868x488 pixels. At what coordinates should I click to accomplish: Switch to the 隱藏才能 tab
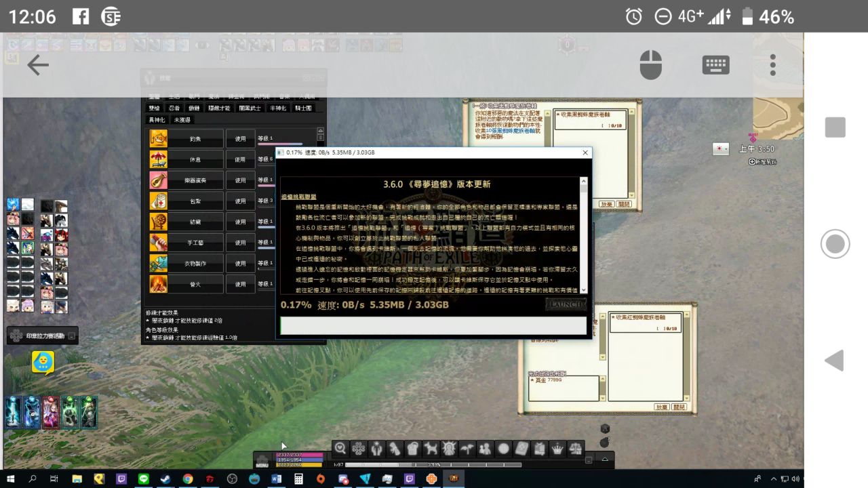click(218, 108)
